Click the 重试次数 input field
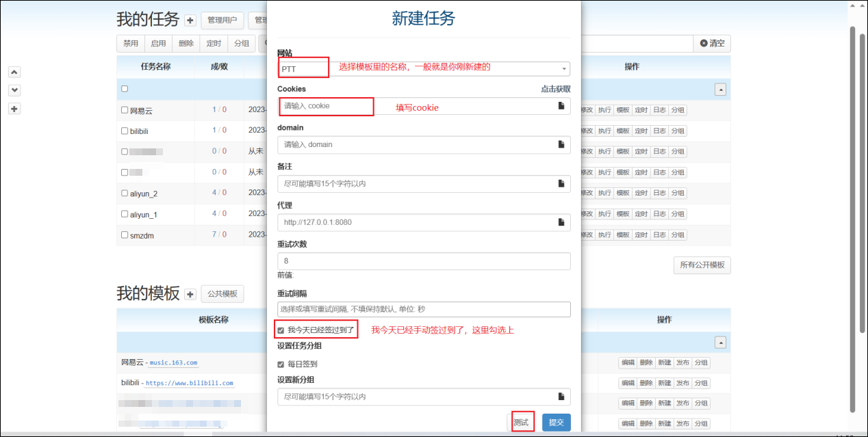This screenshot has height=437, width=868. tap(424, 261)
